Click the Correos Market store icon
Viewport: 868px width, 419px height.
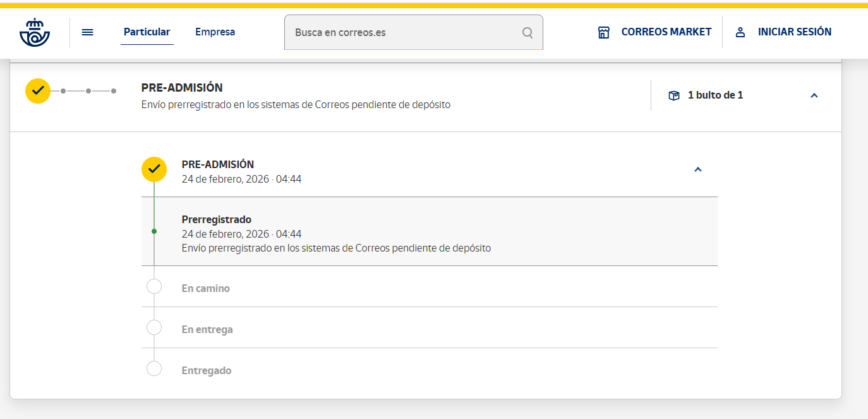[604, 32]
